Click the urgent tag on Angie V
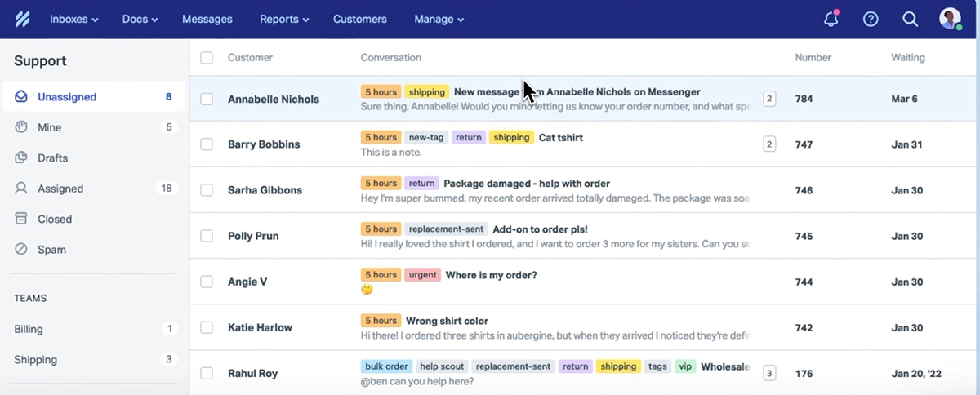This screenshot has height=395, width=980. pyautogui.click(x=423, y=275)
